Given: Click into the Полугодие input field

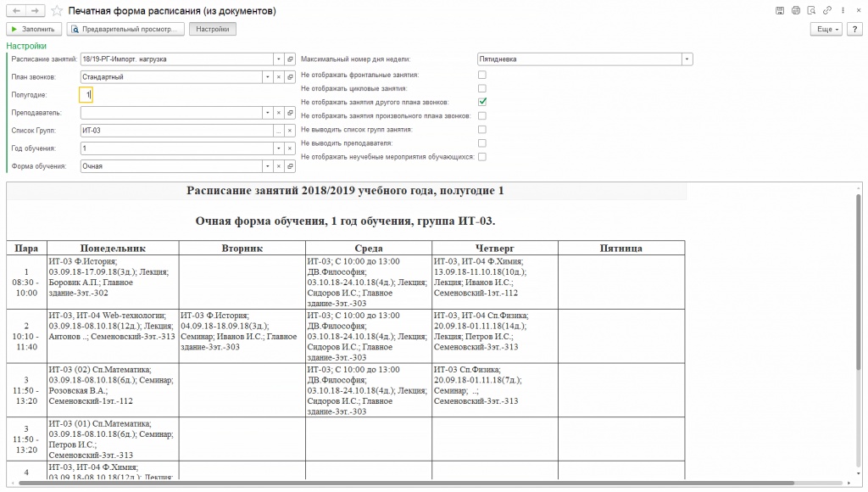Looking at the screenshot, I should (x=86, y=95).
